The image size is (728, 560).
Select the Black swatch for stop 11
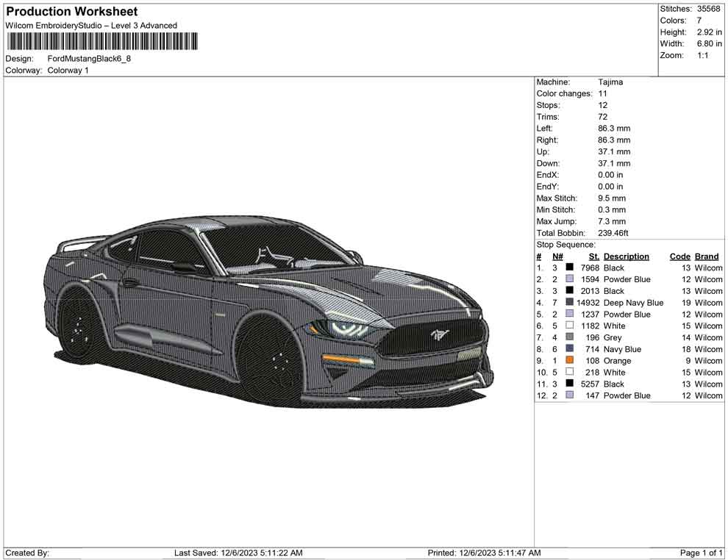(x=569, y=384)
